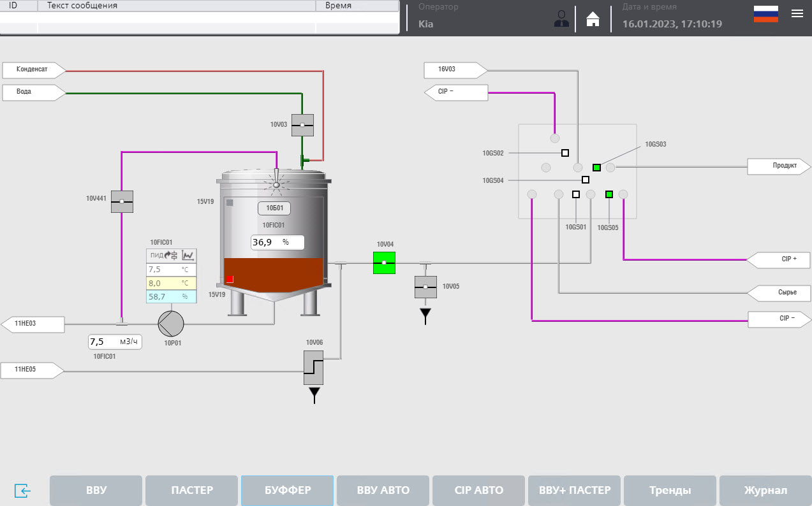Viewport: 812px width, 506px height.
Task: Click valve 10V03 on the condensate line
Action: coord(301,125)
